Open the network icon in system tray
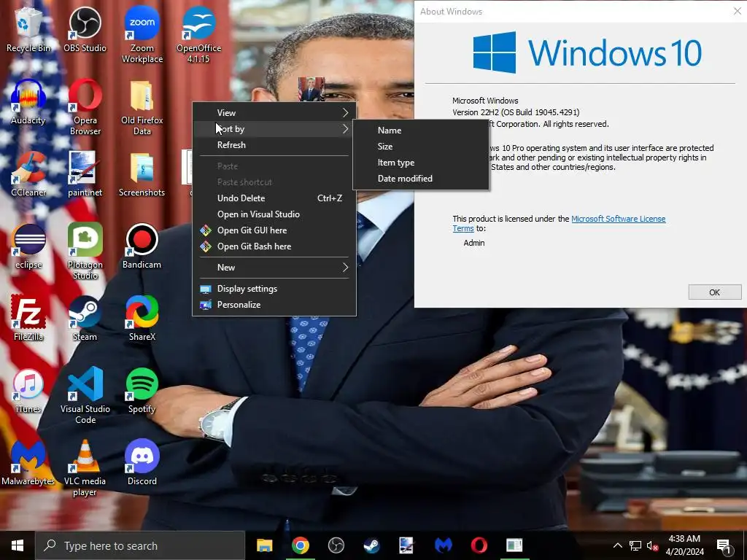This screenshot has height=560, width=747. [x=635, y=545]
